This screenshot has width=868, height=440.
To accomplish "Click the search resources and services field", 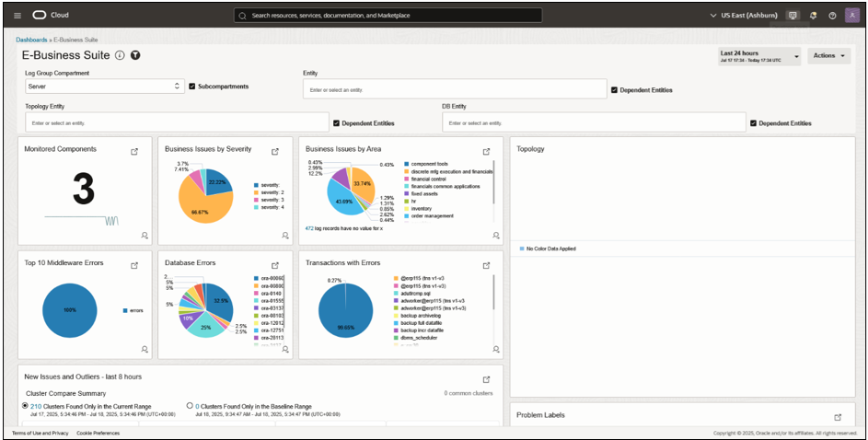I will [388, 16].
